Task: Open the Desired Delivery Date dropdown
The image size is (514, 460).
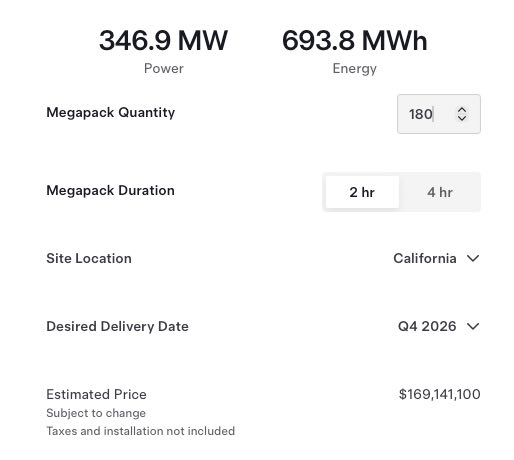Action: pos(439,326)
